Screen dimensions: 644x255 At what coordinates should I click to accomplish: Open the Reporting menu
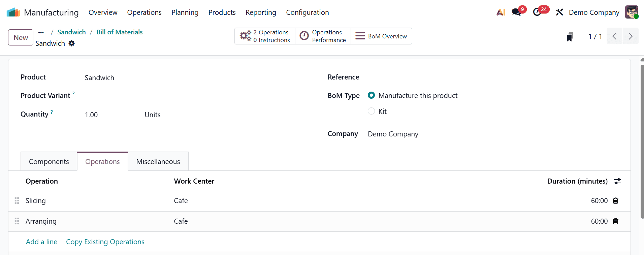click(261, 12)
